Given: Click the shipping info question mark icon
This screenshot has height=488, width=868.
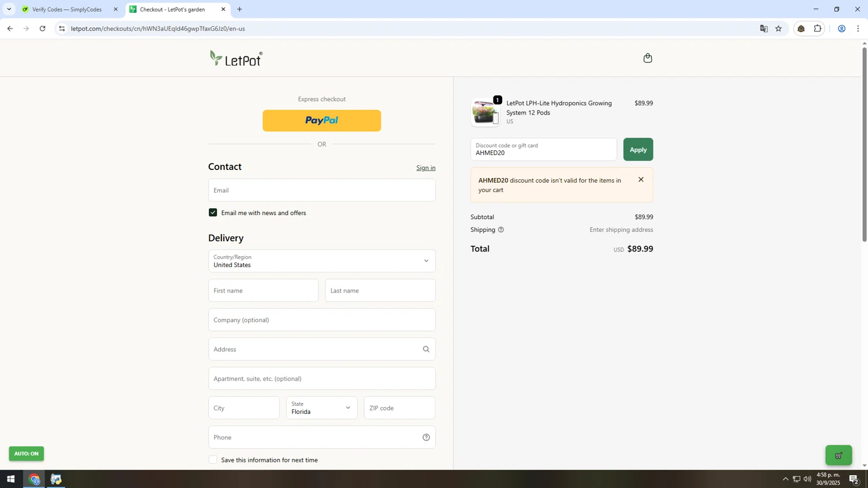Looking at the screenshot, I should coord(501,230).
